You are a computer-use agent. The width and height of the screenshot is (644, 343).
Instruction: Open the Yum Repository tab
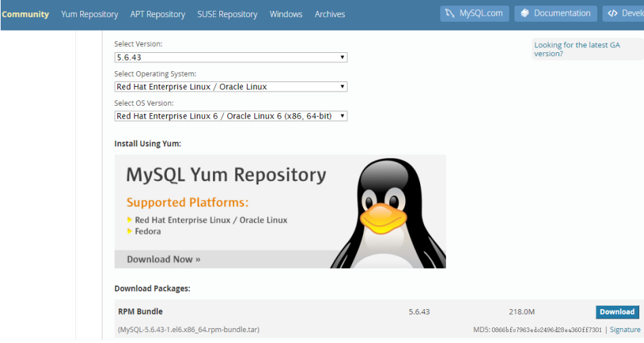pyautogui.click(x=90, y=14)
